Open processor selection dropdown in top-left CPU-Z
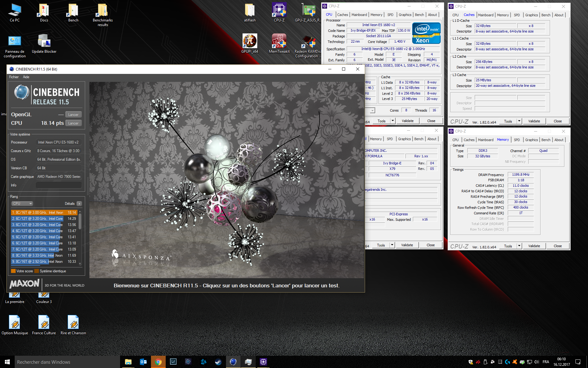 tap(372, 110)
